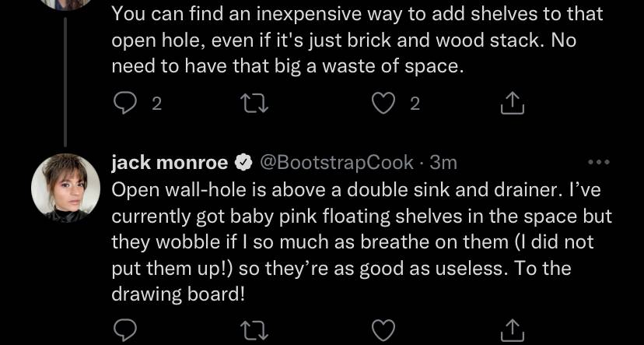Image resolution: width=644 pixels, height=345 pixels.
Task: Share the top tweet about shelves
Action: (513, 103)
